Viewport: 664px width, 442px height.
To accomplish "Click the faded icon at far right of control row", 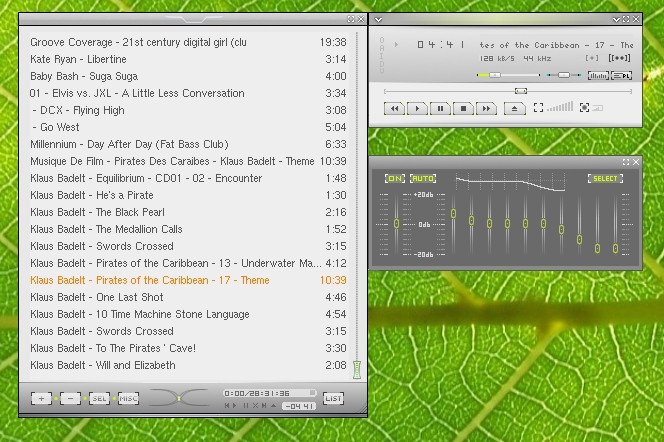I will click(597, 108).
